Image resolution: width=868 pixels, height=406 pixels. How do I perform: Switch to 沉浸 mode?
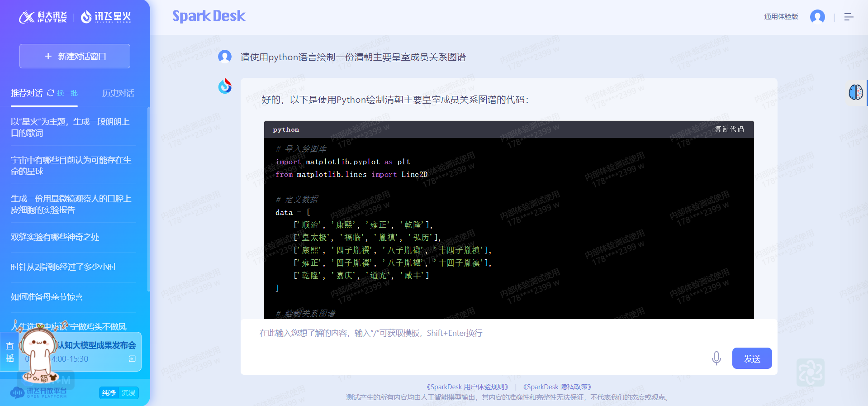(128, 393)
